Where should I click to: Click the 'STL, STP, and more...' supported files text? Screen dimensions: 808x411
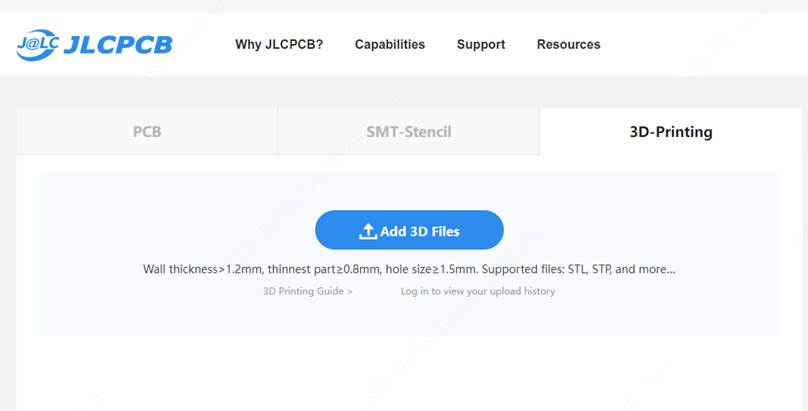(621, 269)
